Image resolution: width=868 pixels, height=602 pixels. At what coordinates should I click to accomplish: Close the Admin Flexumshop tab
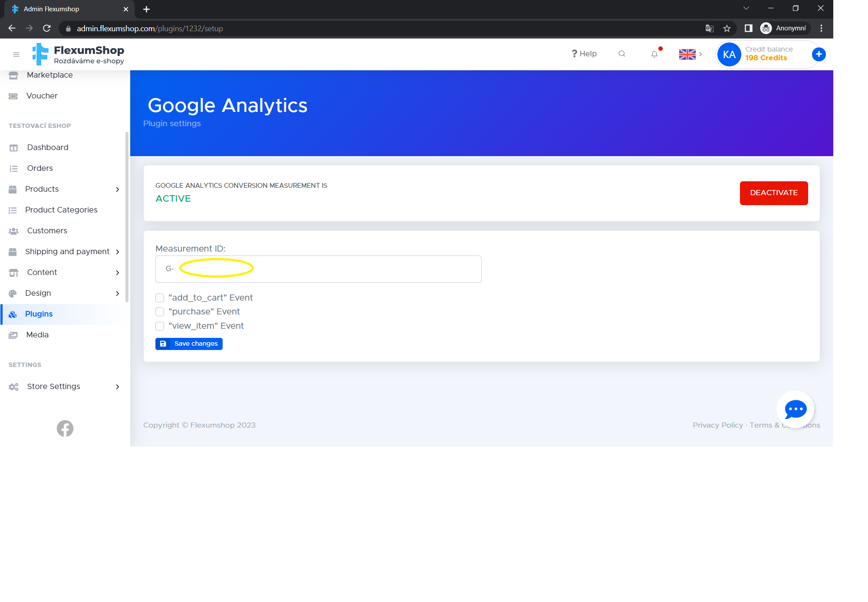click(x=126, y=9)
